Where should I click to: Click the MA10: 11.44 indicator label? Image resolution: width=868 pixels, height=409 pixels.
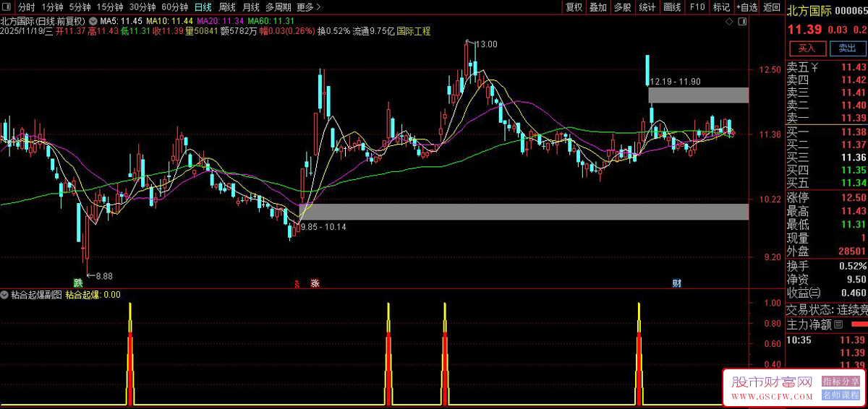(x=169, y=21)
